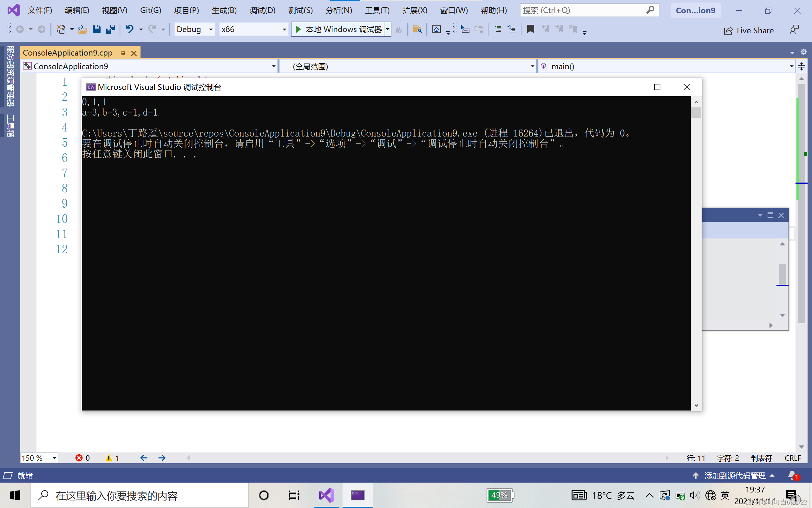Click the Navigate Backward icon
The image size is (812, 508).
(20, 30)
